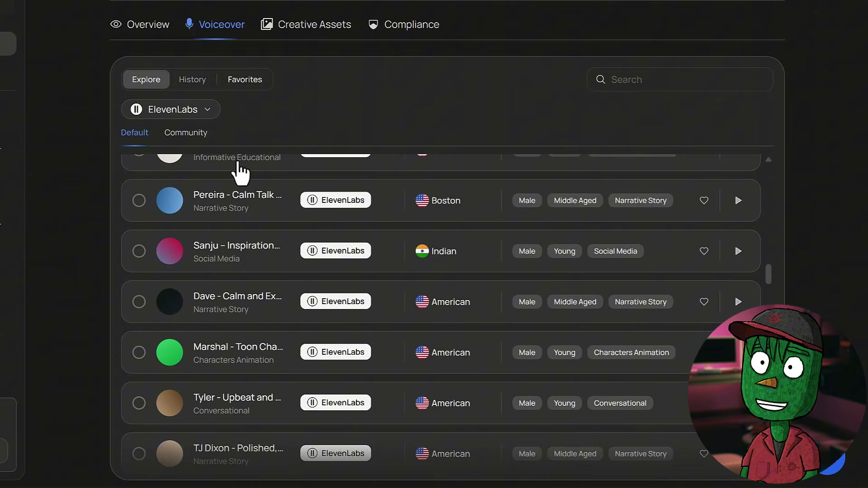Click the US flag beside Boston
Viewport: 868px width, 488px height.
(x=422, y=200)
